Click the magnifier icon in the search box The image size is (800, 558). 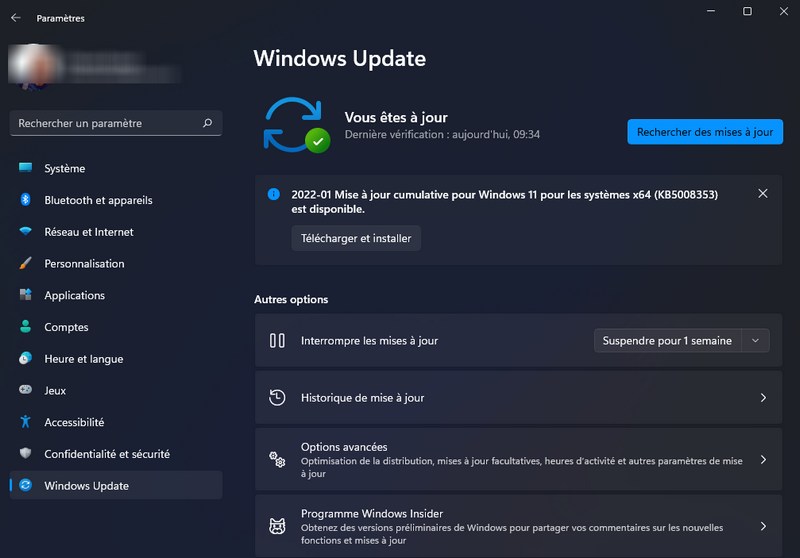pos(207,123)
